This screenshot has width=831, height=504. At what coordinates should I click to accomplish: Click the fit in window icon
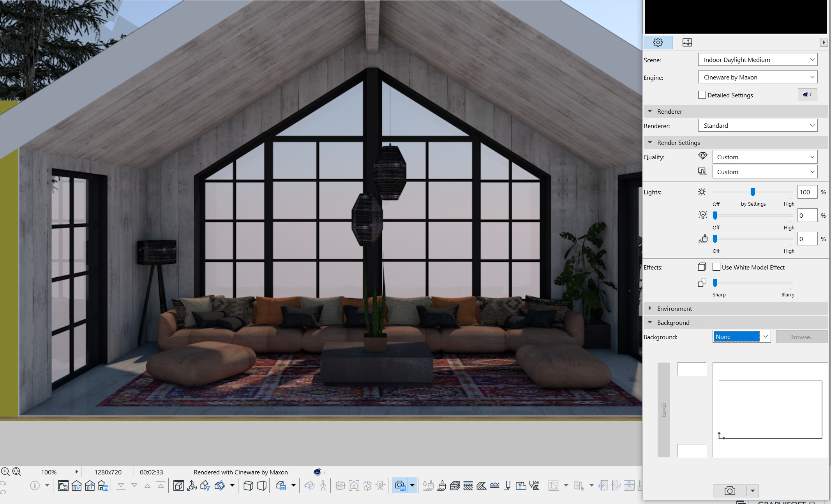pyautogui.click(x=17, y=472)
